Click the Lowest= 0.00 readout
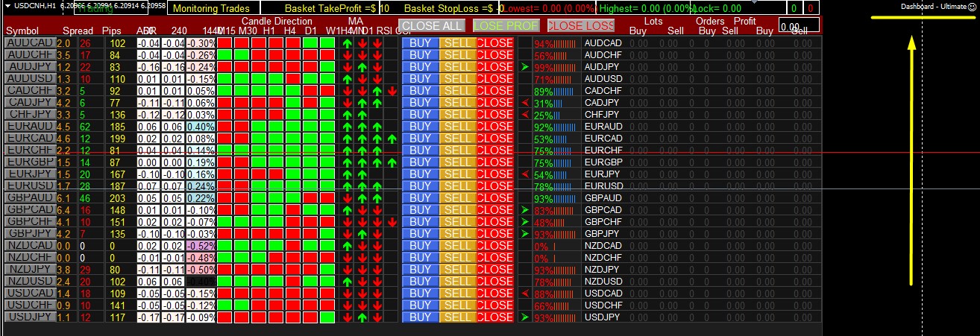 [549, 8]
